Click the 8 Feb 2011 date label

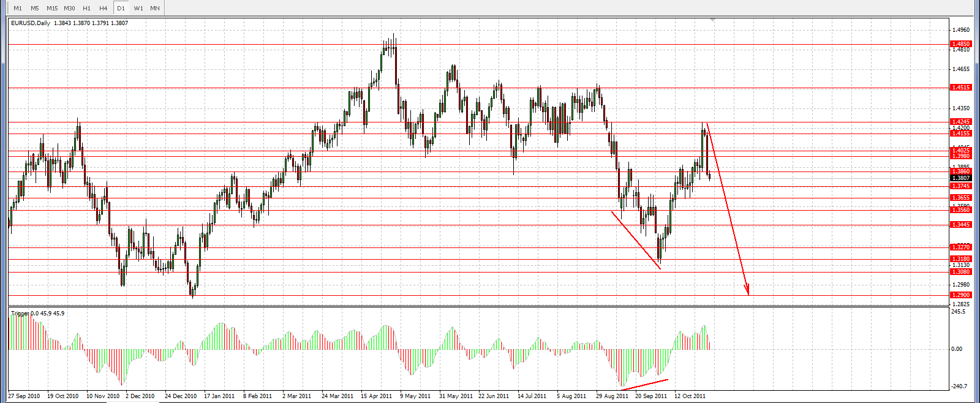click(x=258, y=396)
